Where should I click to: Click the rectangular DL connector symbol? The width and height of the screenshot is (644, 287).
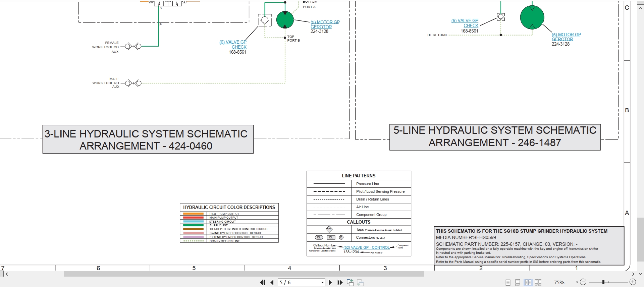(331, 237)
